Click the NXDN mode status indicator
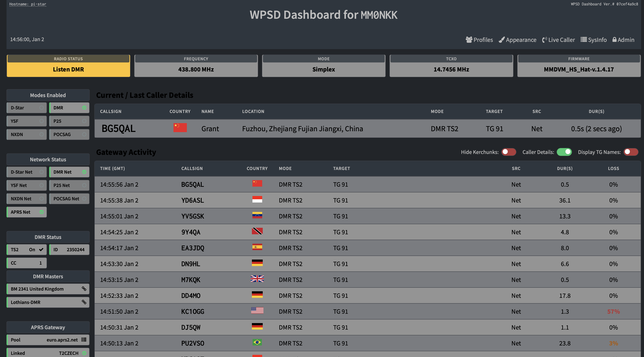This screenshot has height=357, width=644. point(42,134)
